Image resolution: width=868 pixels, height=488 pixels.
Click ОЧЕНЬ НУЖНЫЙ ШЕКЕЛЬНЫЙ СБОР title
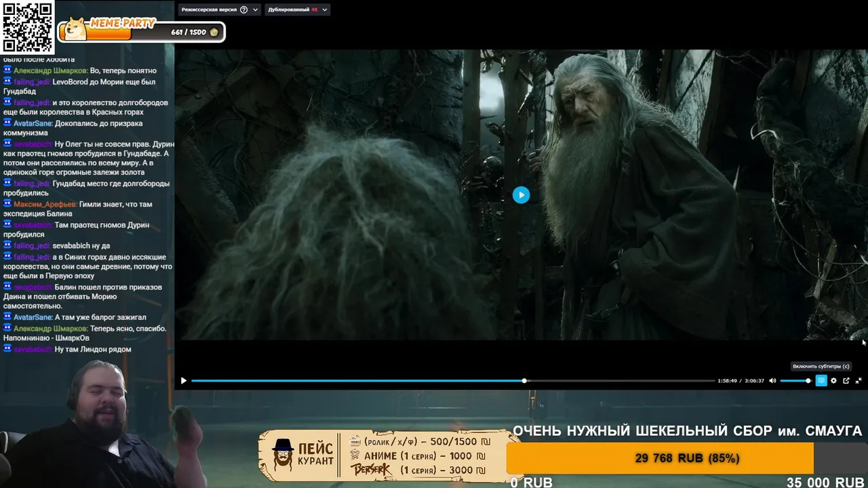click(x=688, y=431)
